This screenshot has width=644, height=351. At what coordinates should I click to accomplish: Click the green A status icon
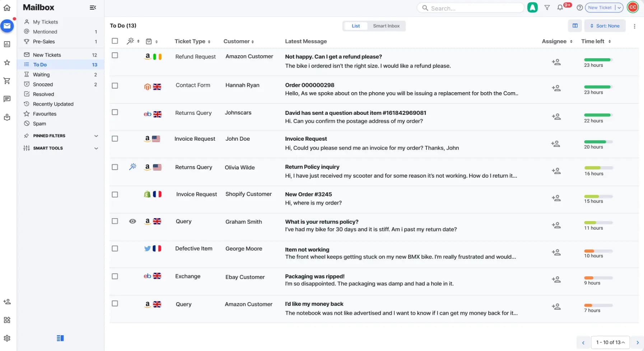532,7
